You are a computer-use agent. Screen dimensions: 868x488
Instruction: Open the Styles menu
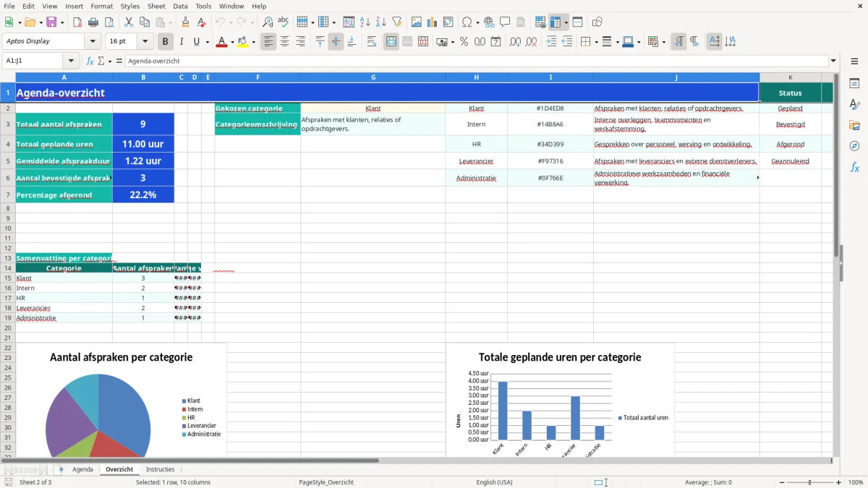(130, 6)
